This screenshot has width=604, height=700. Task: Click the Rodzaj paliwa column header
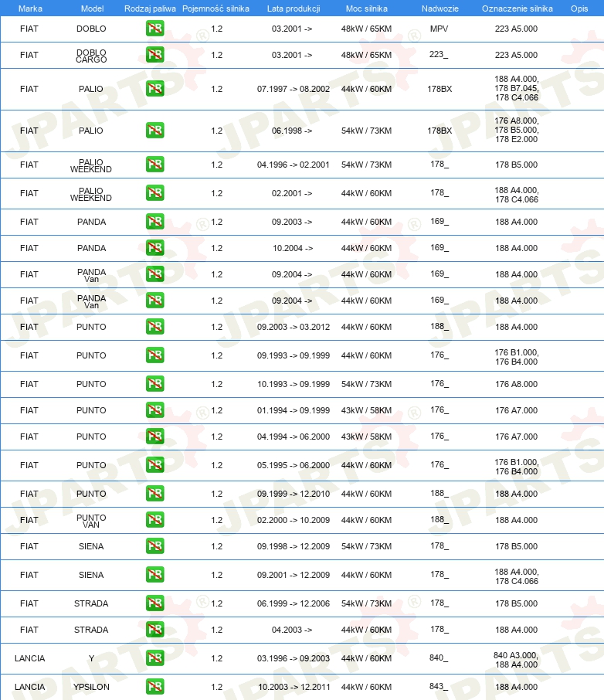(x=150, y=8)
